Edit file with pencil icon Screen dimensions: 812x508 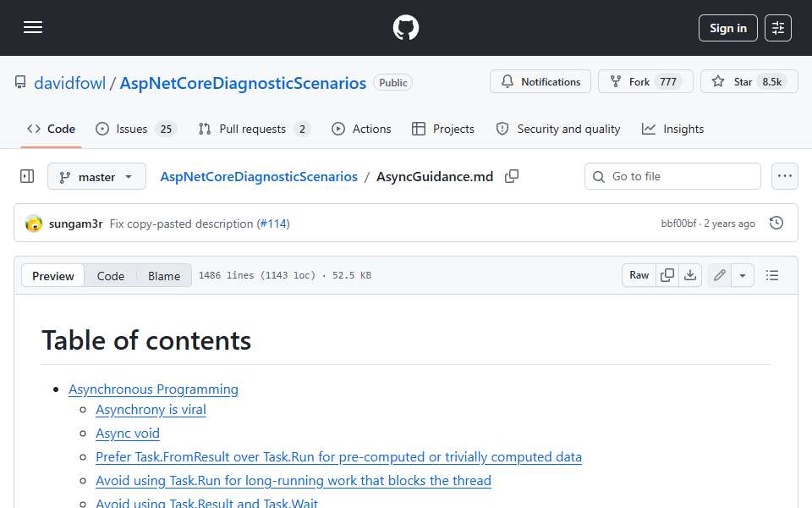pos(719,275)
